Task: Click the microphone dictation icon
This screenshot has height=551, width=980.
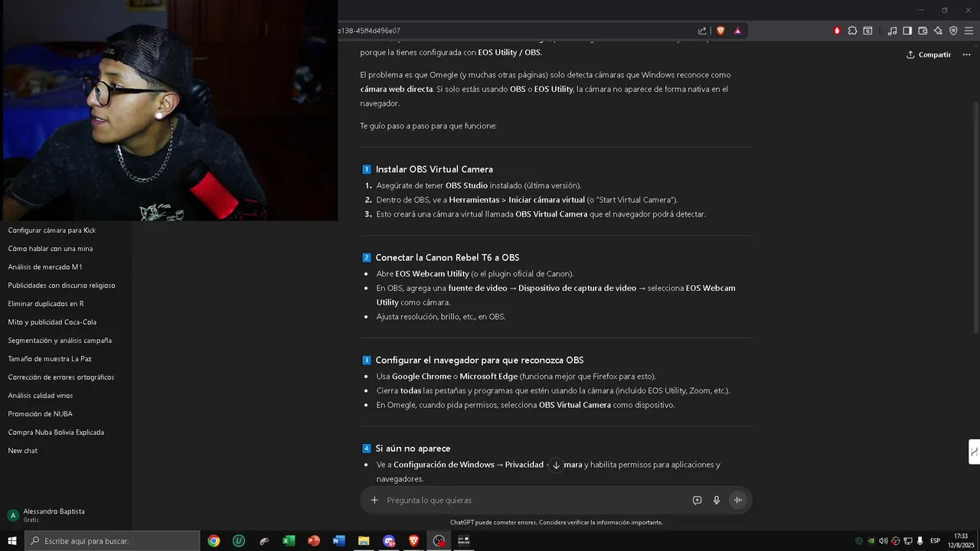Action: click(717, 500)
